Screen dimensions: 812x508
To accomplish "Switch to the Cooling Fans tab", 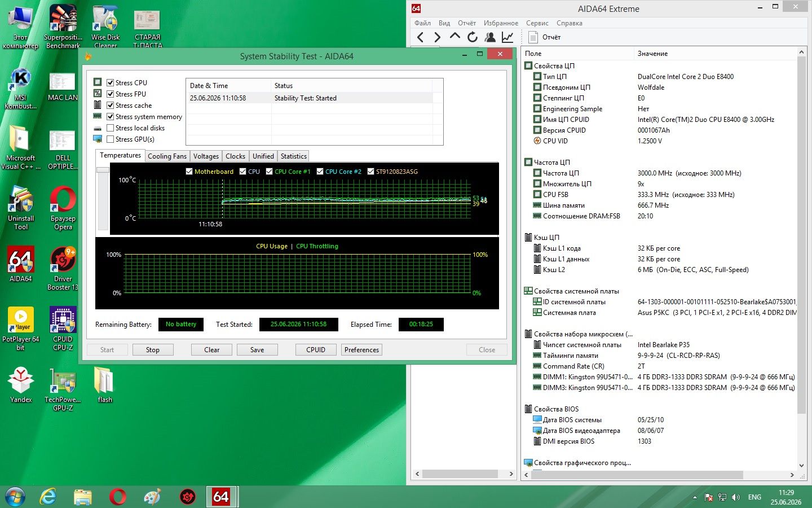I will point(167,156).
